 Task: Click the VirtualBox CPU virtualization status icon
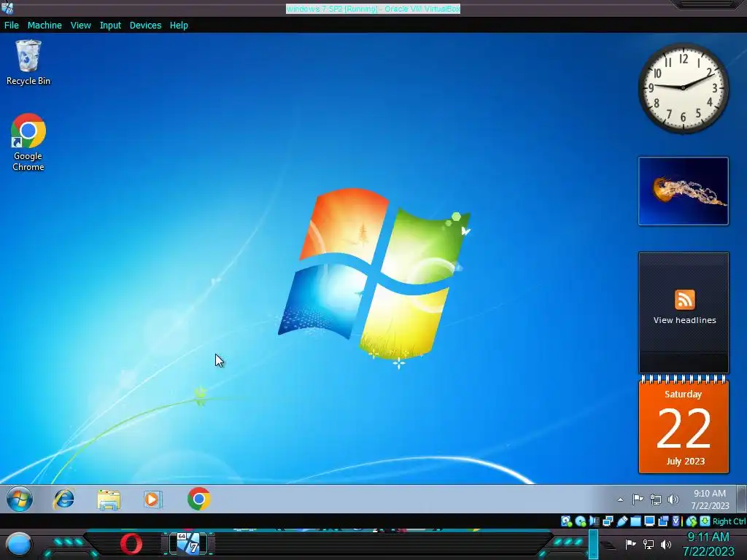point(677,521)
